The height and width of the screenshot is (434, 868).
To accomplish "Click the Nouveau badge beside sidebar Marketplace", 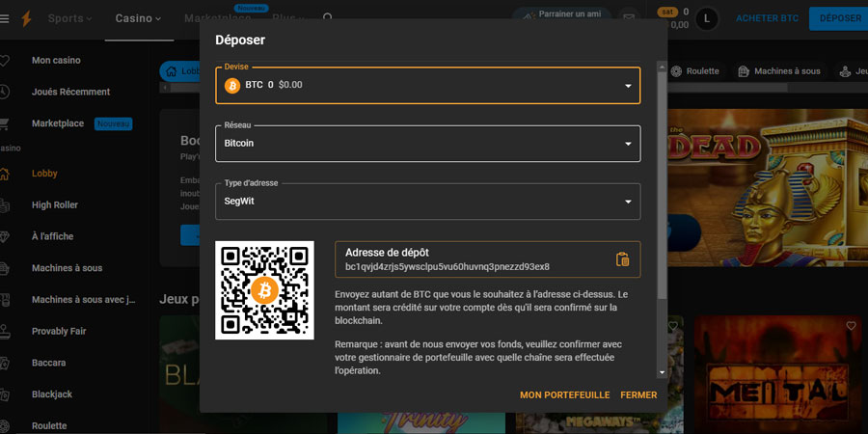I will click(114, 123).
